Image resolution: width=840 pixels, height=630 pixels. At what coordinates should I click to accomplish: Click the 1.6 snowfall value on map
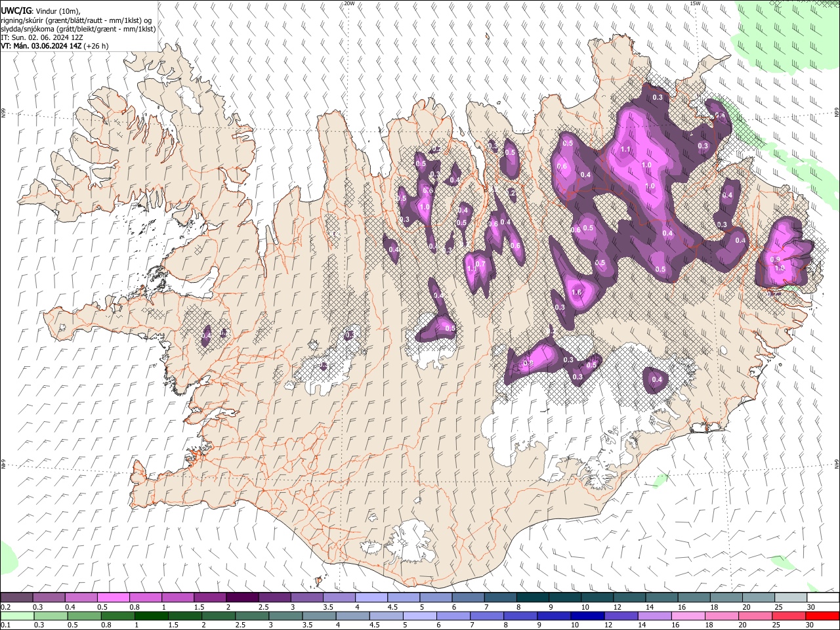coord(577,292)
